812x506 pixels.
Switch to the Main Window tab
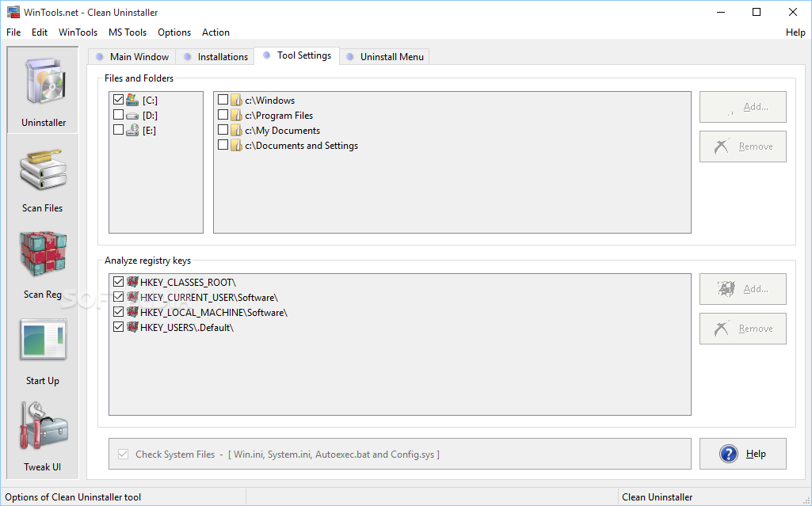[132, 56]
